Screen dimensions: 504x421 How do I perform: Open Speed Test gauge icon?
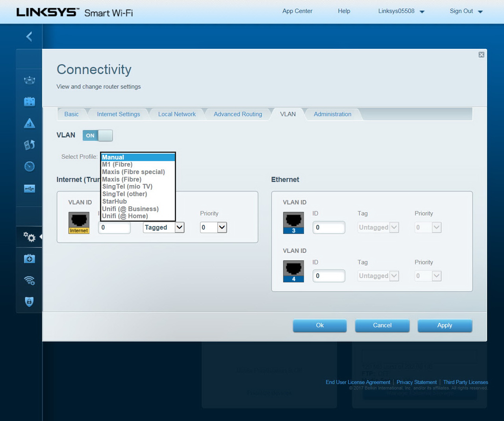[x=30, y=166]
